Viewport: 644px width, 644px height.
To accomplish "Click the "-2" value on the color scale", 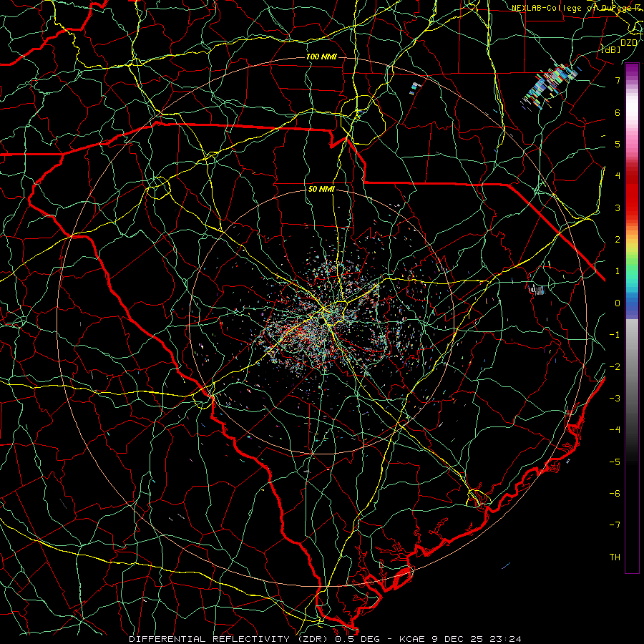I will 615,366.
